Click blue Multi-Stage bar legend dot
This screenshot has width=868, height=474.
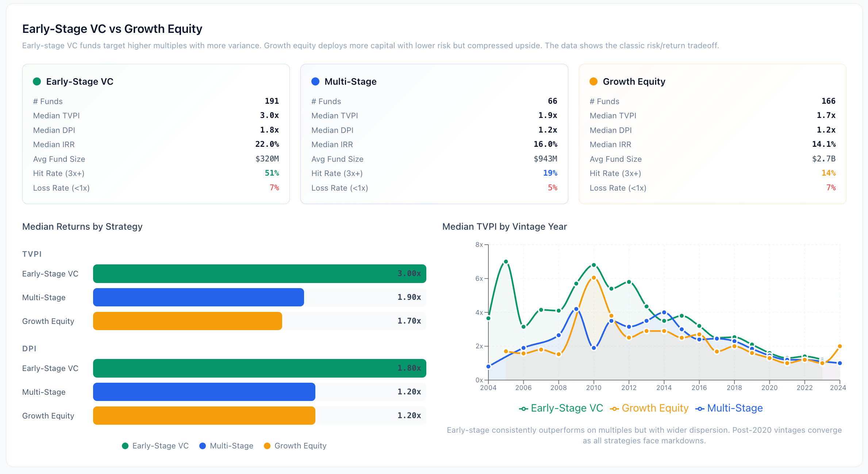pyautogui.click(x=203, y=446)
